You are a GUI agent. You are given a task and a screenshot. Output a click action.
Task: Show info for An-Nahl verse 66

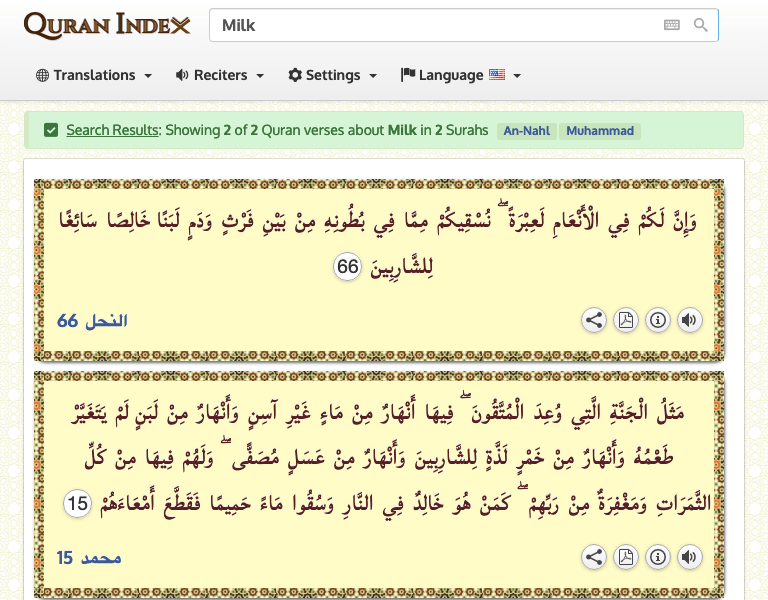[657, 320]
